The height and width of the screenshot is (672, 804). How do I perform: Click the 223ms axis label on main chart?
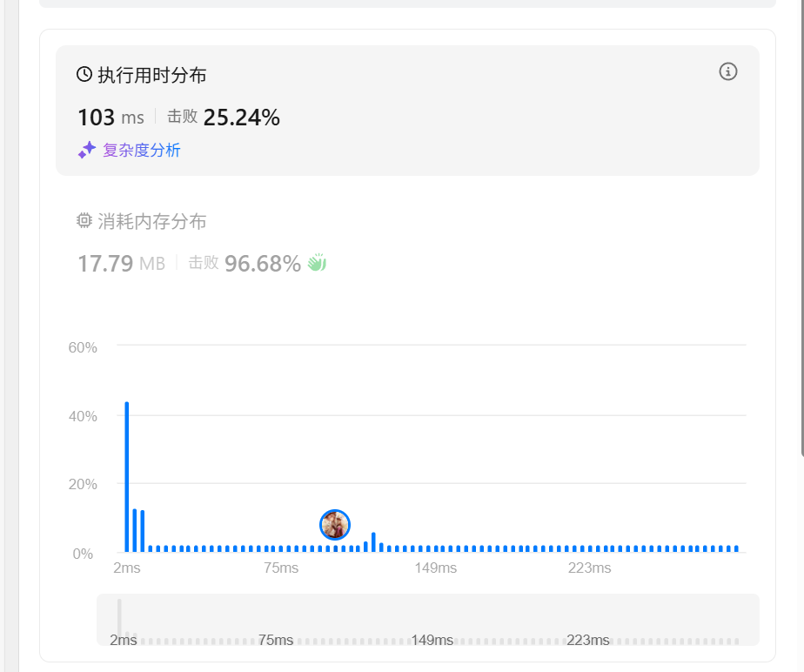pos(590,568)
